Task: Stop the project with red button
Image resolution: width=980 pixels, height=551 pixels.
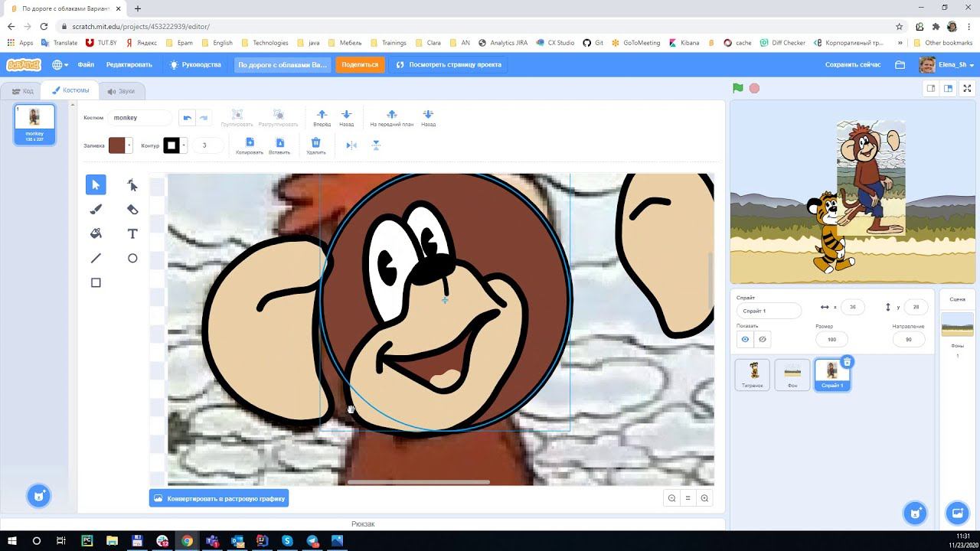Action: [x=754, y=88]
